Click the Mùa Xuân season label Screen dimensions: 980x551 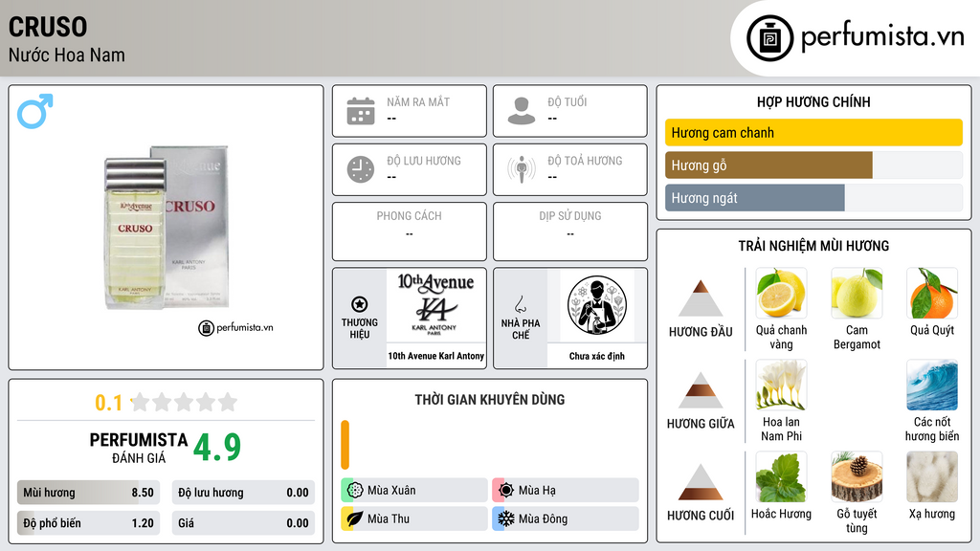click(391, 490)
